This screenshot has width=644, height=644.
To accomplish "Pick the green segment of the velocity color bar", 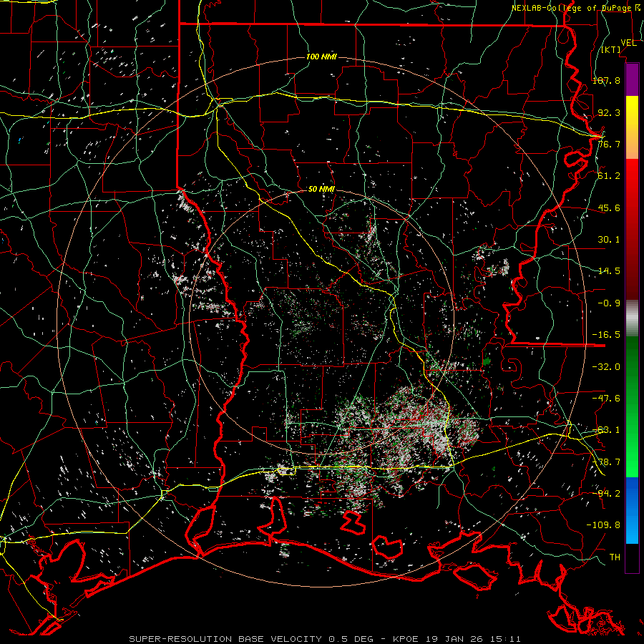I will [x=632, y=406].
